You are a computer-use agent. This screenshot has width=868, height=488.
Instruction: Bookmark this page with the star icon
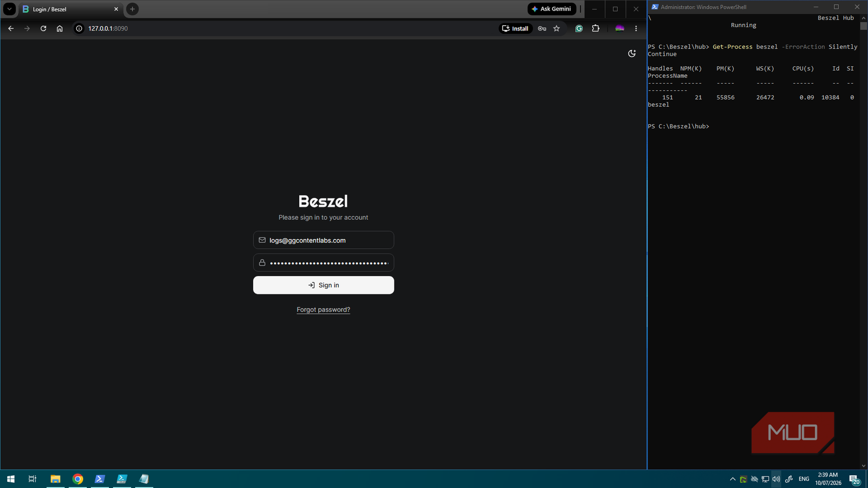coord(557,28)
